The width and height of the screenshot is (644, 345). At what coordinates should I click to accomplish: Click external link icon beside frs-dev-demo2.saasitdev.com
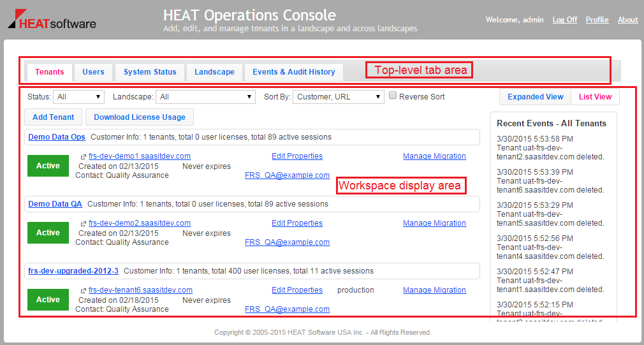[84, 223]
